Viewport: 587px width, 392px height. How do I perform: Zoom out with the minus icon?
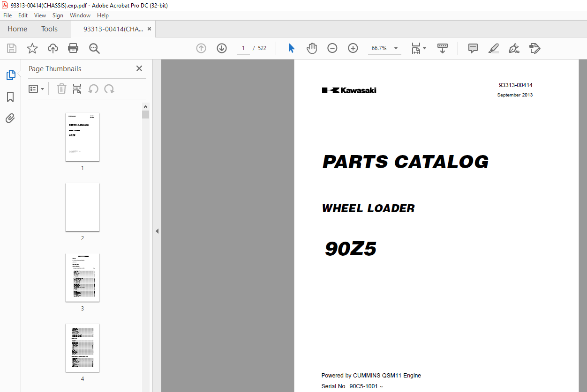pyautogui.click(x=332, y=48)
